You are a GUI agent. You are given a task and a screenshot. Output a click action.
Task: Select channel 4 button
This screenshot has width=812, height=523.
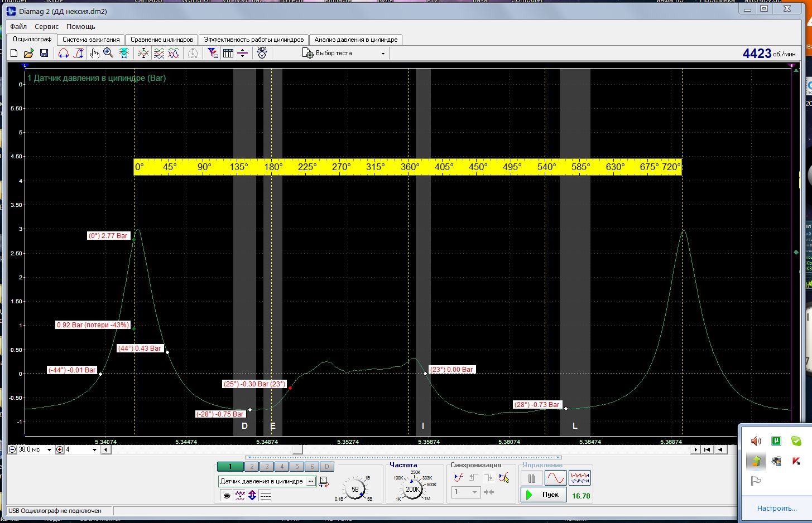(282, 467)
